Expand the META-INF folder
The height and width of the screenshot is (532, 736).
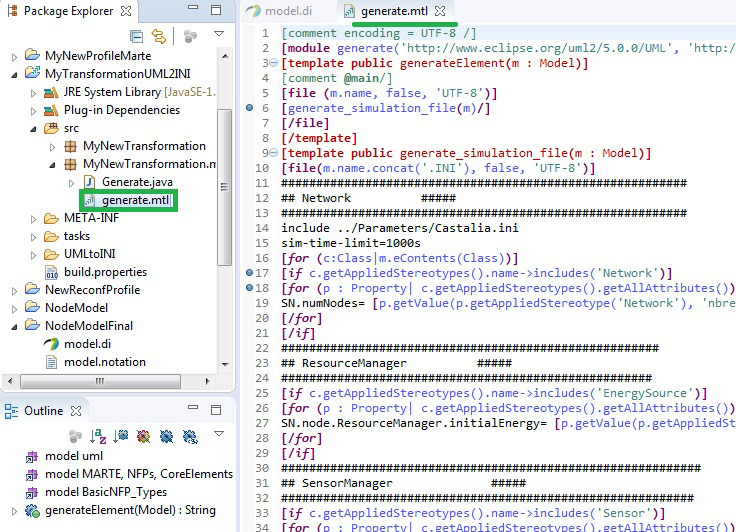click(x=33, y=218)
